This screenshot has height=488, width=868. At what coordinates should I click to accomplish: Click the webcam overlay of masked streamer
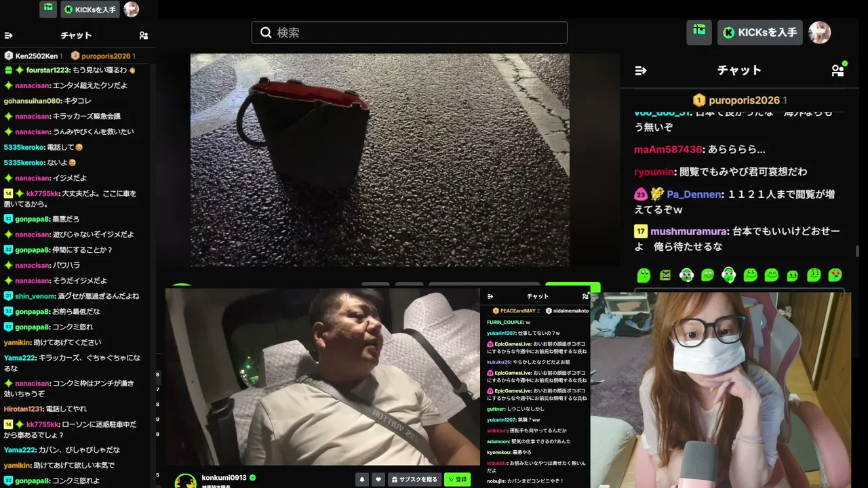(x=721, y=390)
